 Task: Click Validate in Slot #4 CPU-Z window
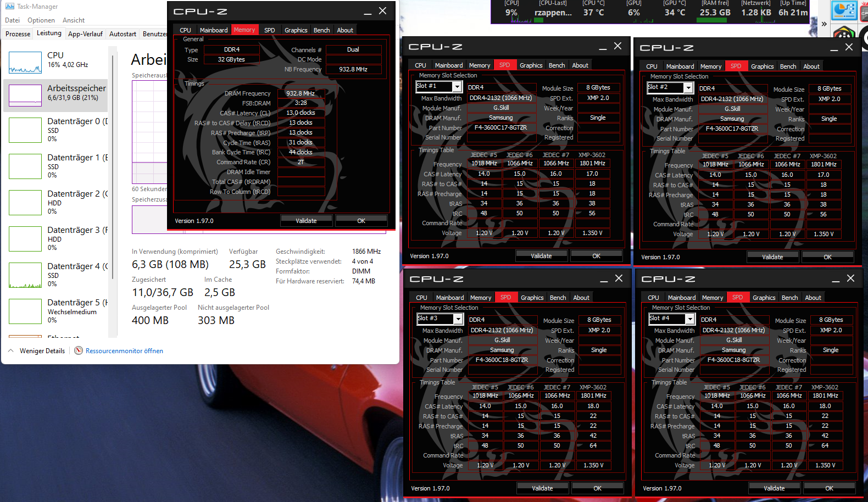774,488
